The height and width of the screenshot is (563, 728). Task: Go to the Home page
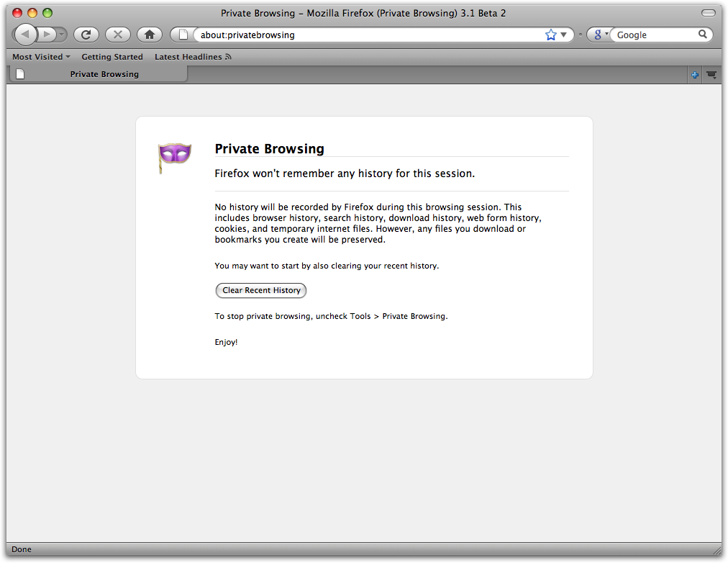point(150,35)
